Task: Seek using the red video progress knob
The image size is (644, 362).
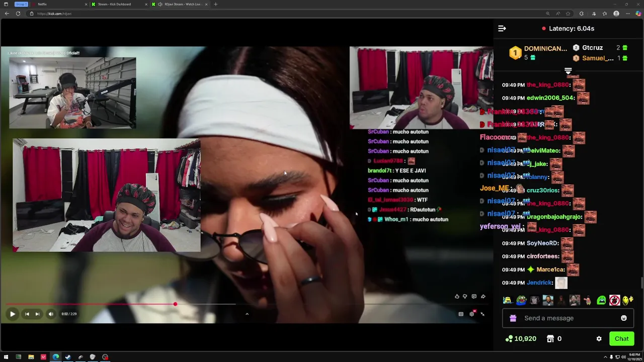Action: tap(175, 304)
